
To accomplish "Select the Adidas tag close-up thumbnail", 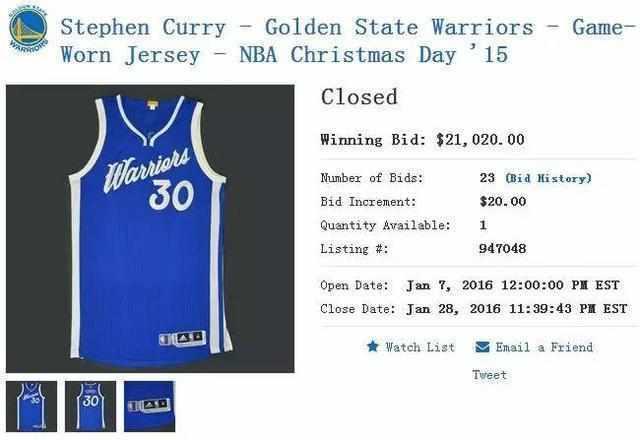I will pyautogui.click(x=149, y=406).
